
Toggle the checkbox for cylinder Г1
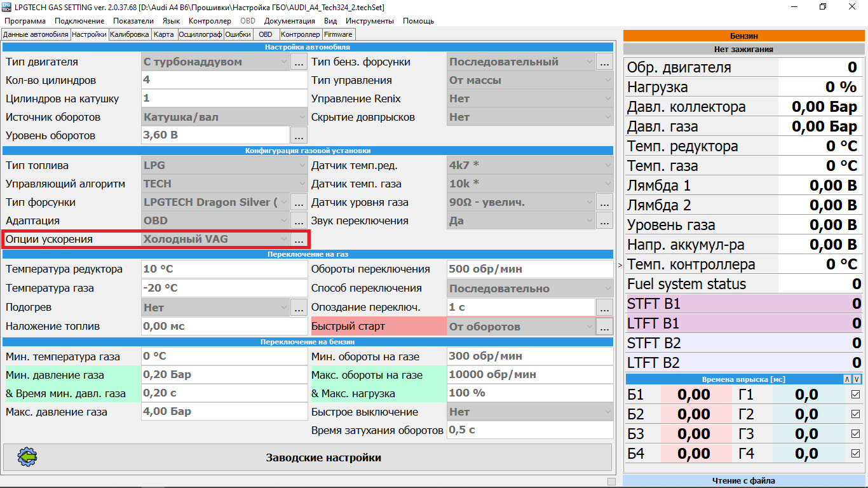[x=855, y=395]
